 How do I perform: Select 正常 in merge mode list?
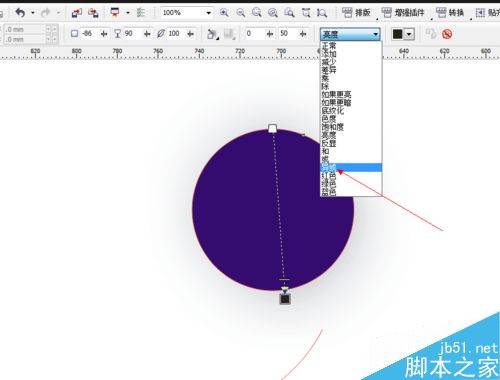click(351, 45)
